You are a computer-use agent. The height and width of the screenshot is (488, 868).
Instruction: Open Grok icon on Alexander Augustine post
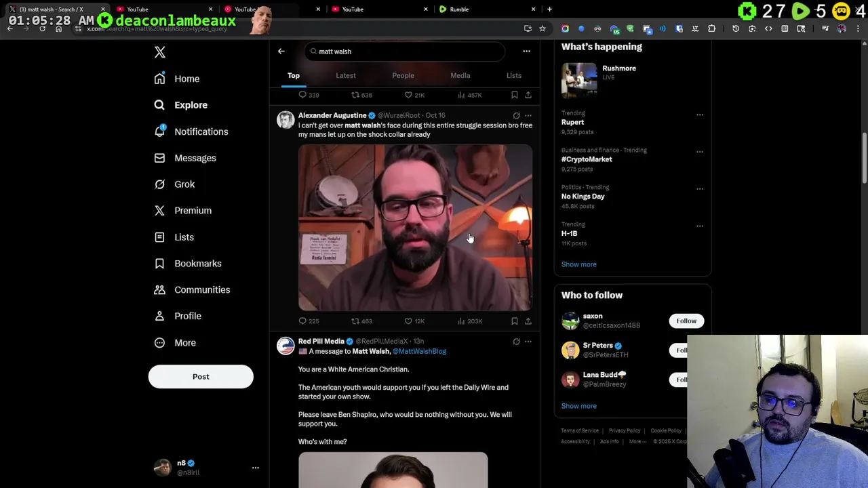pos(517,116)
